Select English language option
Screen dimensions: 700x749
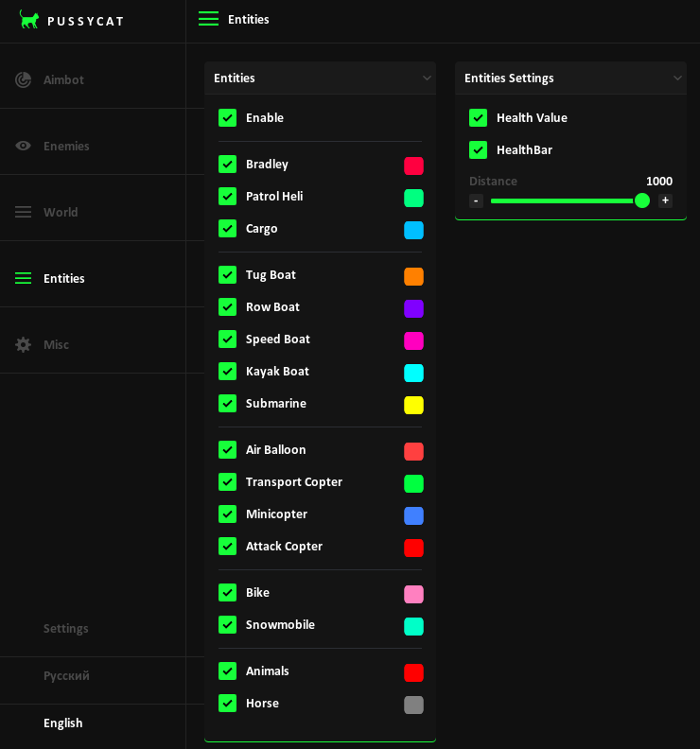tap(63, 723)
